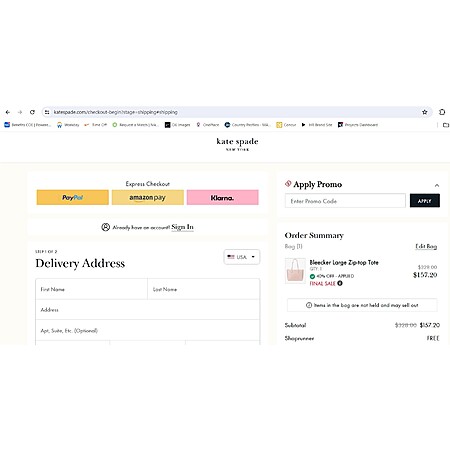
Task: Reload the page with refresh icon
Action: click(x=32, y=112)
